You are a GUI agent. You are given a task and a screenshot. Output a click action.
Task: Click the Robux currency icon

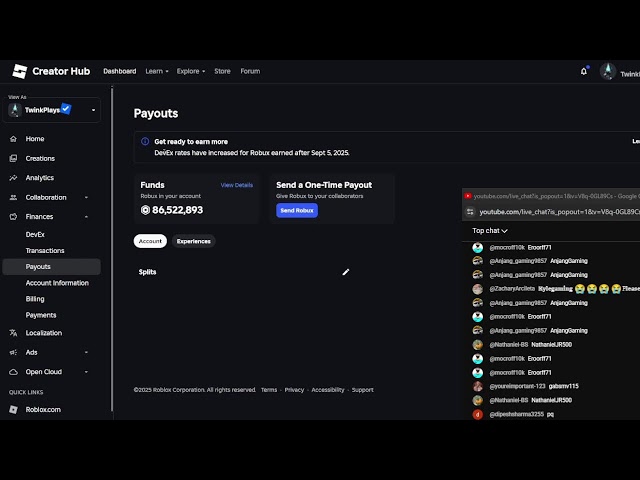coord(145,210)
